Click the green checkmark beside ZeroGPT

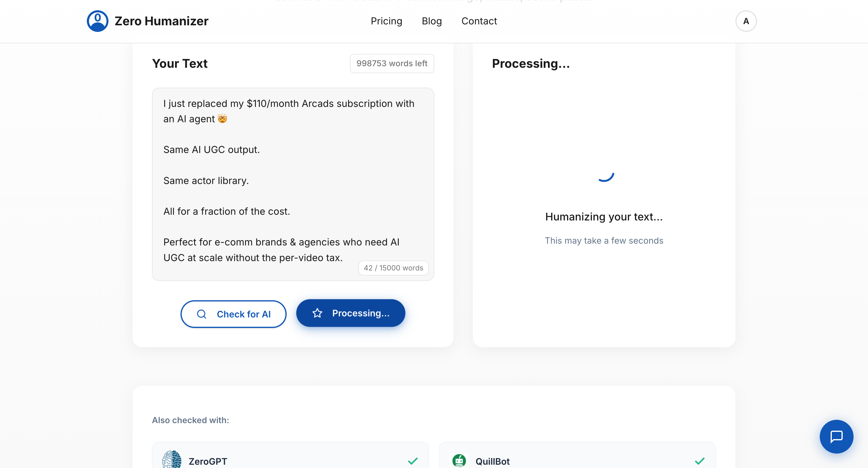click(x=413, y=460)
